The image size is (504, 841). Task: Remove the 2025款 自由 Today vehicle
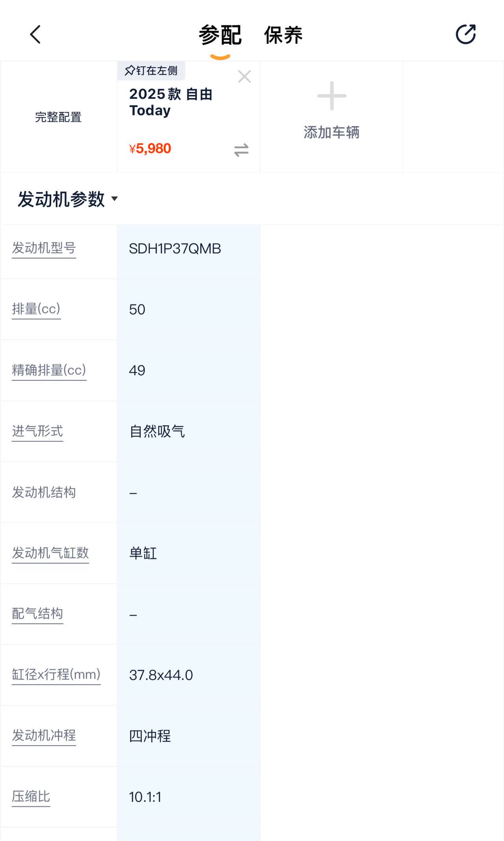coord(244,76)
